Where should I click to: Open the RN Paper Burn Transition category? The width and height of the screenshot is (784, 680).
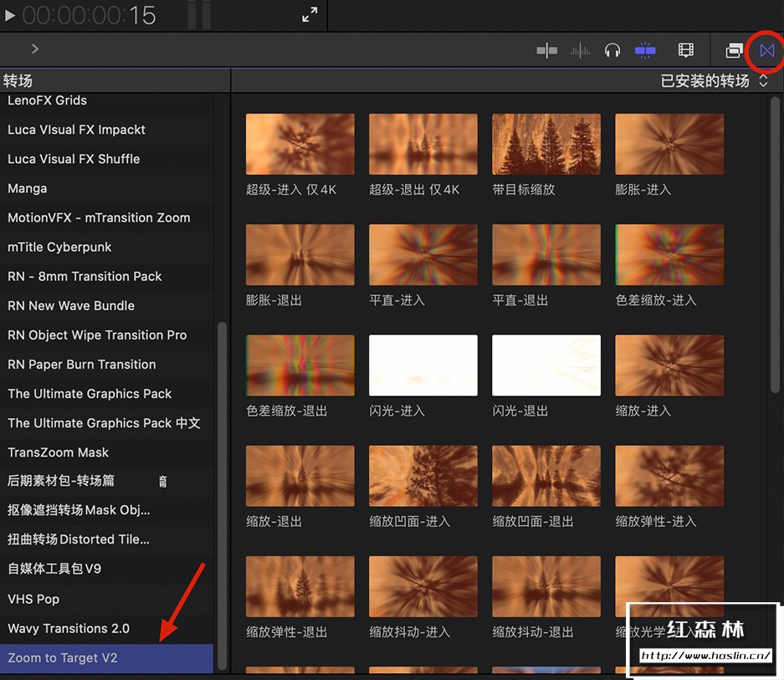(x=82, y=364)
